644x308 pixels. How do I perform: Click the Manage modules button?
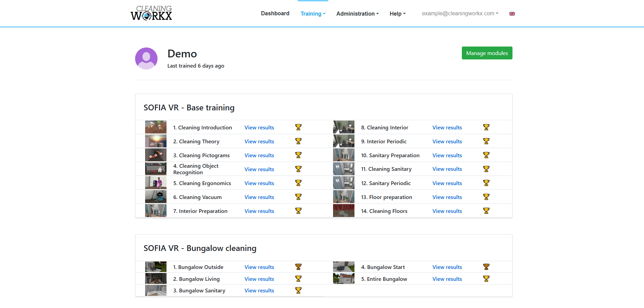[487, 53]
